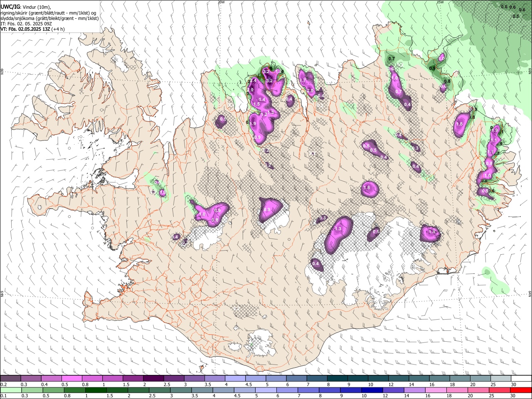
Task: Click the '15W' longitude label
Action: 440,2
